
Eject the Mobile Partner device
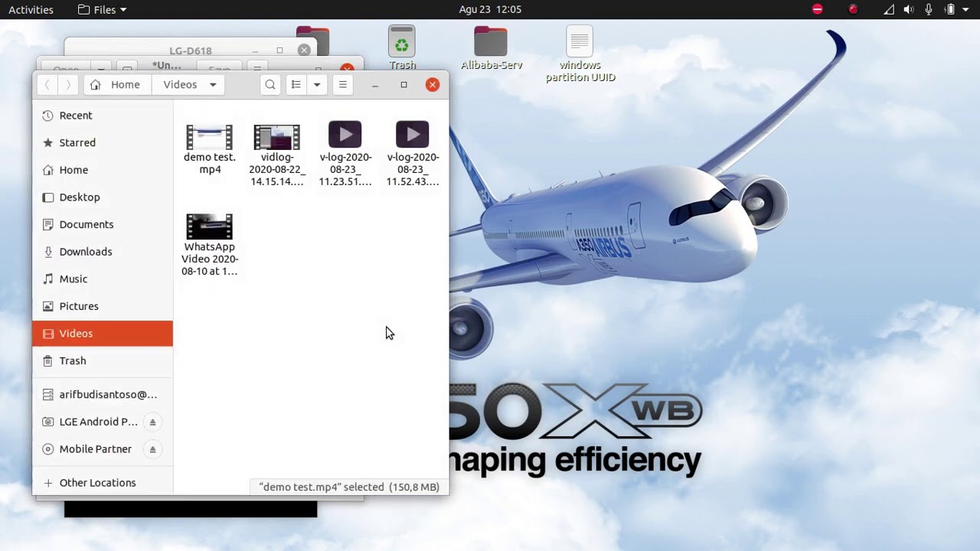(x=152, y=449)
